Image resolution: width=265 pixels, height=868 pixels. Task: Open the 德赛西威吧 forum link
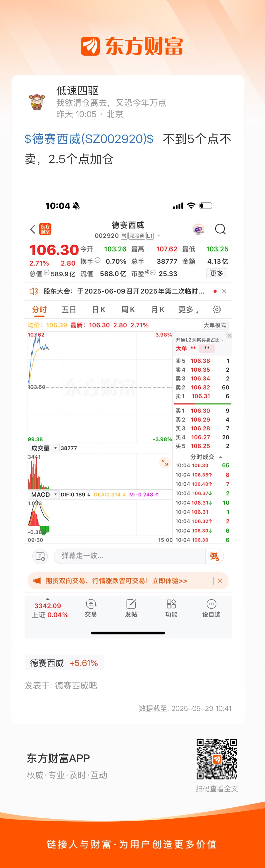pyautogui.click(x=76, y=685)
